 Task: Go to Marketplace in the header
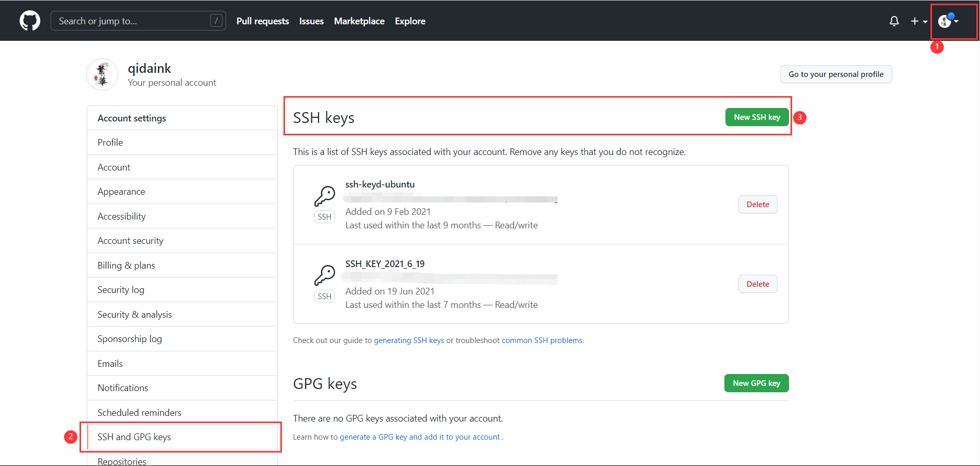click(x=359, y=21)
